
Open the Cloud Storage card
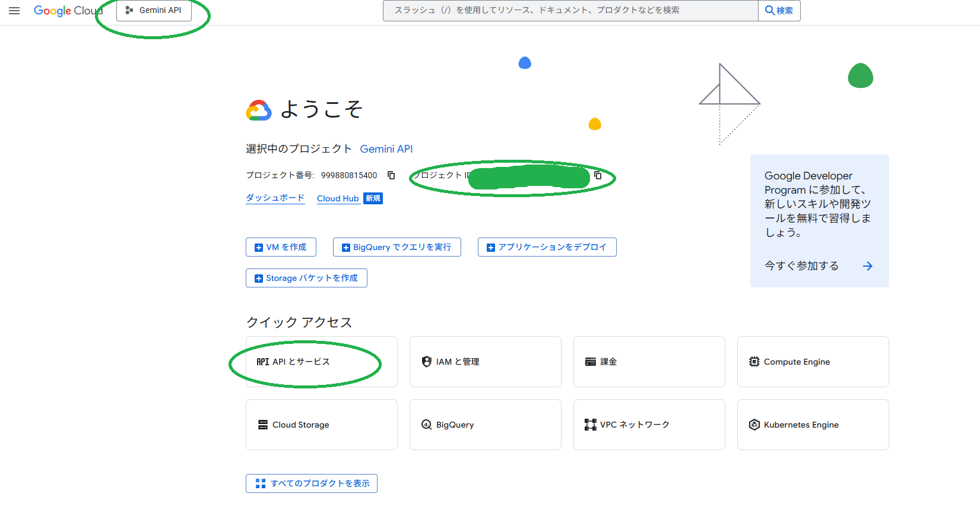click(322, 425)
